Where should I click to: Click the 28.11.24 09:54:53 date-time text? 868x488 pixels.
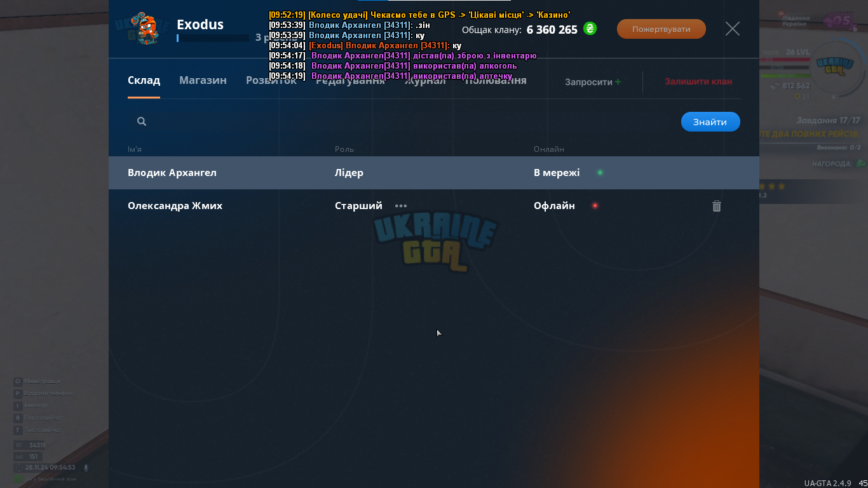pos(50,468)
